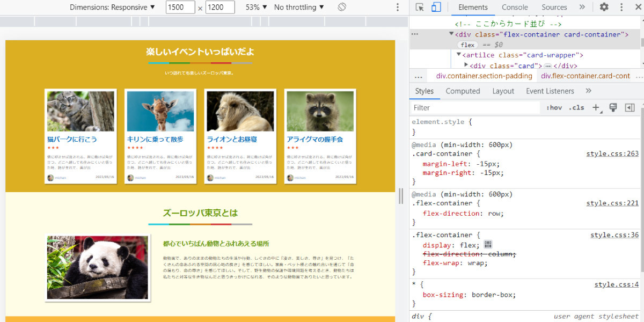Open the style.css:221 source link
The image size is (644, 322).
pos(612,203)
